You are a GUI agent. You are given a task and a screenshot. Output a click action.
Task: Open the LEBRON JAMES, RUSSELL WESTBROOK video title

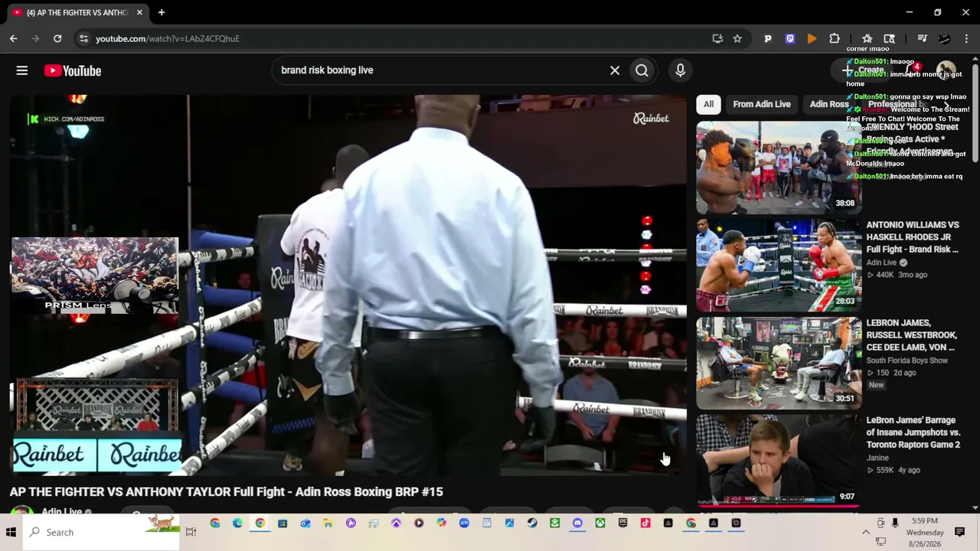(912, 335)
